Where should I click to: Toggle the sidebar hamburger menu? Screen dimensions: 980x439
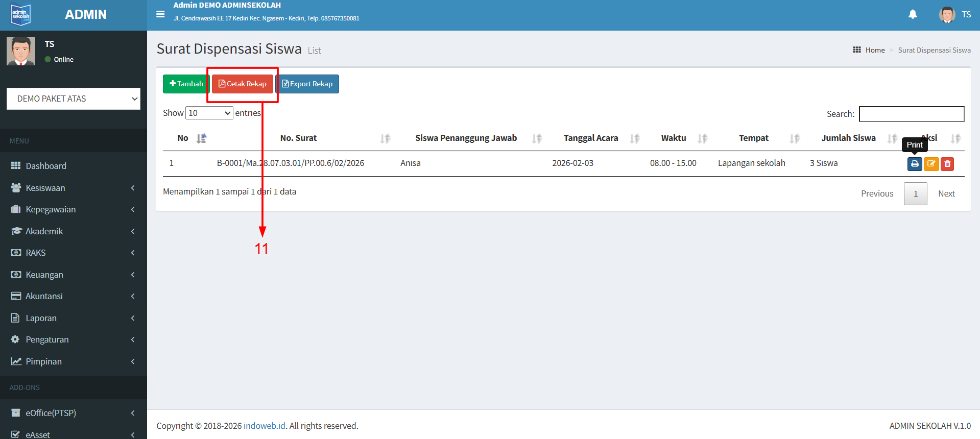(160, 14)
